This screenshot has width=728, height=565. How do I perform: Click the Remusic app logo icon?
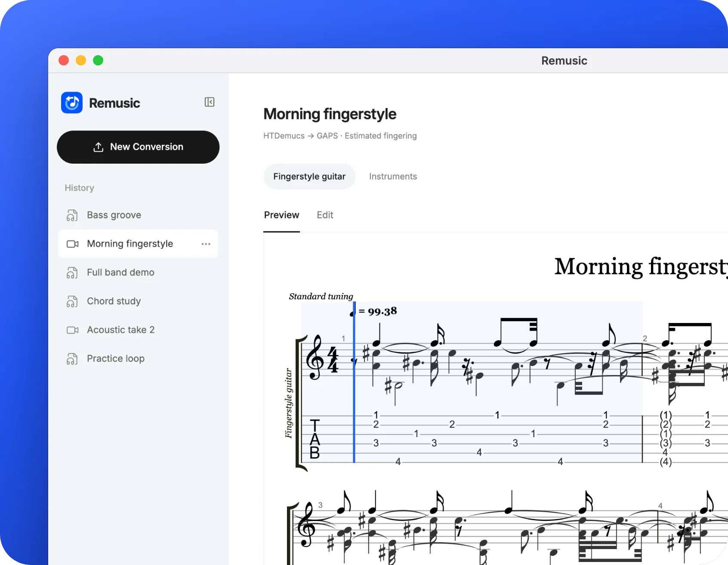(x=72, y=102)
